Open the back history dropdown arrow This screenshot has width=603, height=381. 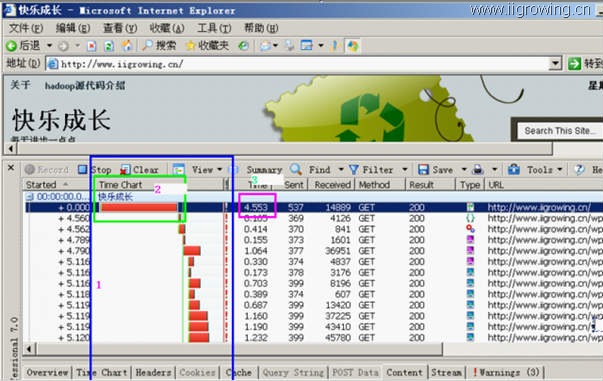tap(50, 46)
